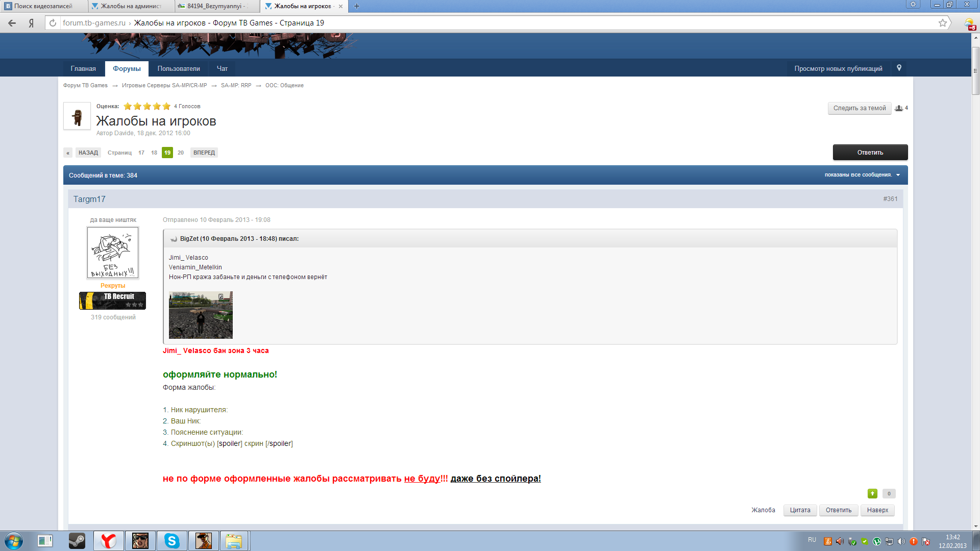Open Steam from the taskbar
Viewport: 980px width, 551px height.
click(x=77, y=541)
